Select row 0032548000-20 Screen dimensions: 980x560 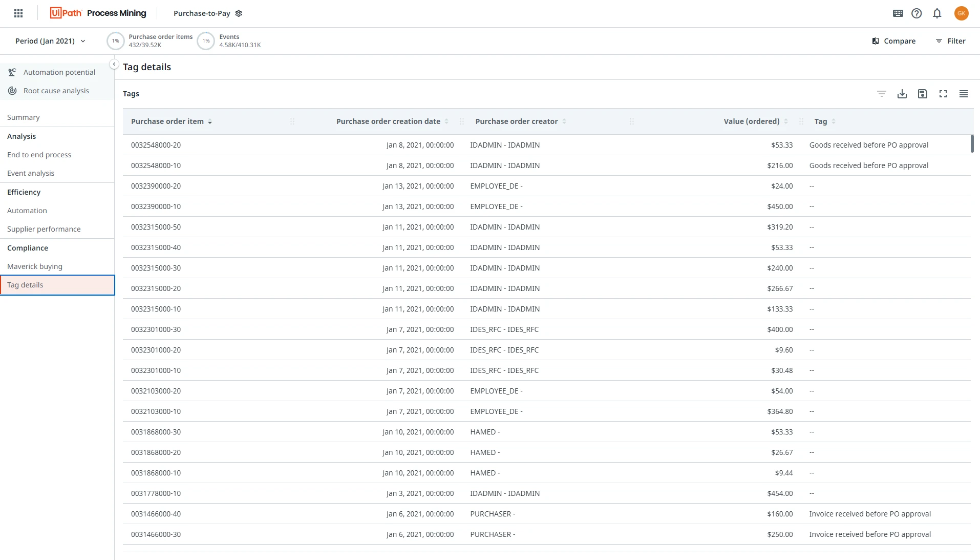point(546,145)
